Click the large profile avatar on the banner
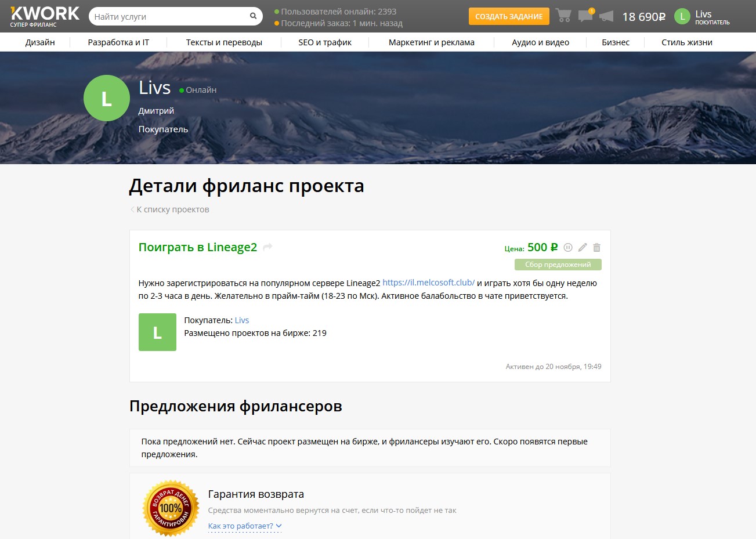Viewport: 756px width, 539px height. pos(107,98)
